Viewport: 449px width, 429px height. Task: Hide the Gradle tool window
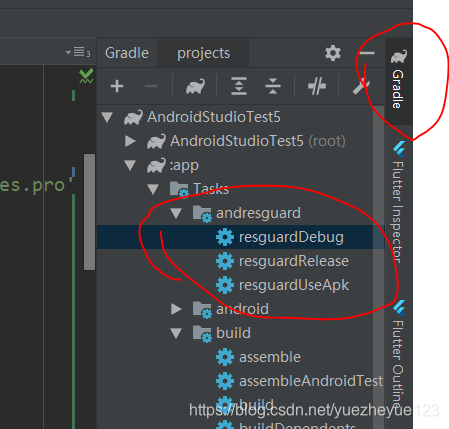coord(367,53)
